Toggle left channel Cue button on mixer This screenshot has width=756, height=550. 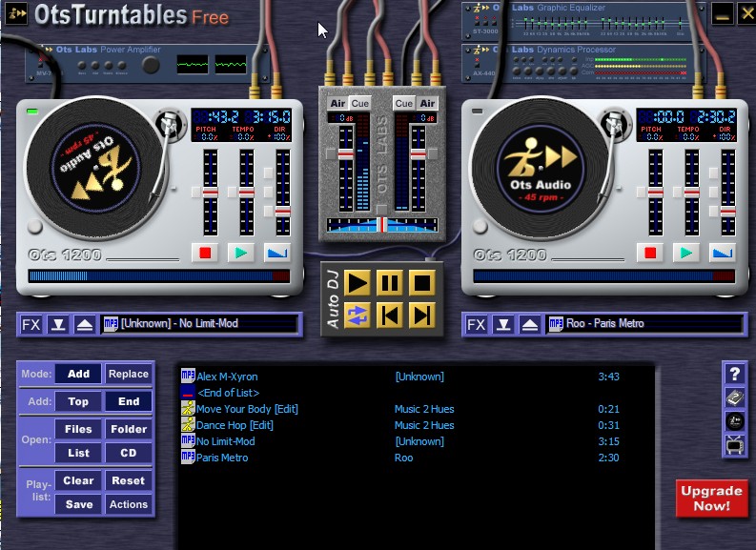(359, 103)
